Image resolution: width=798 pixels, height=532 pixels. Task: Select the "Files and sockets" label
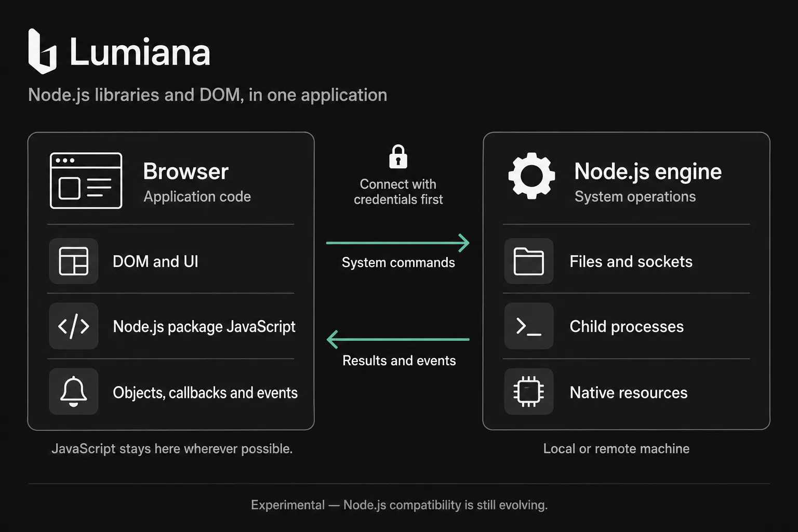coord(631,261)
